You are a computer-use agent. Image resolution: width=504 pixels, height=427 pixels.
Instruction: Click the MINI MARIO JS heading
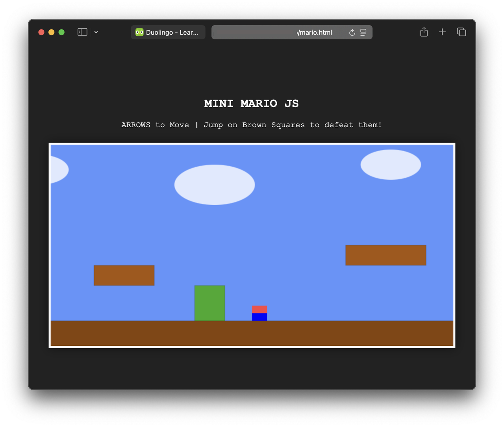click(252, 104)
